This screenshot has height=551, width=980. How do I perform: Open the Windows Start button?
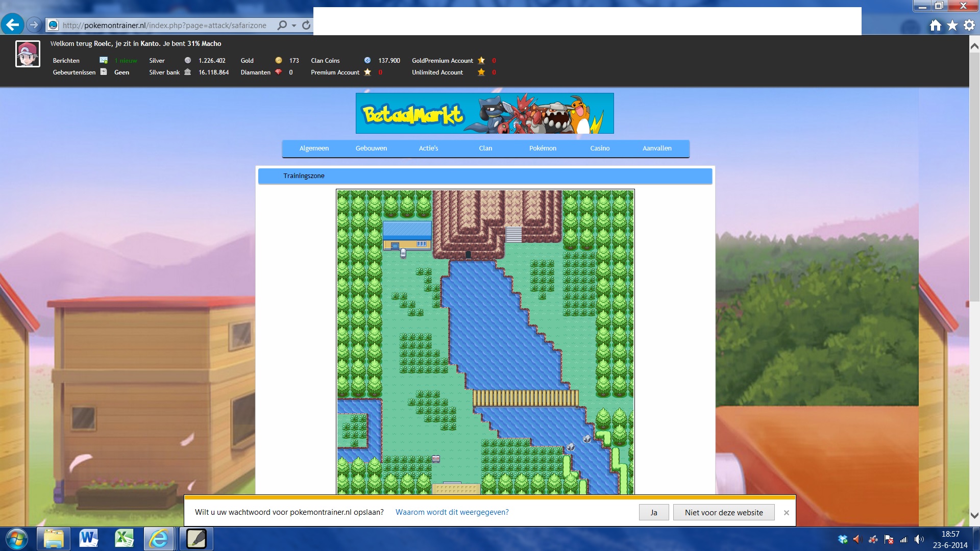coord(17,539)
